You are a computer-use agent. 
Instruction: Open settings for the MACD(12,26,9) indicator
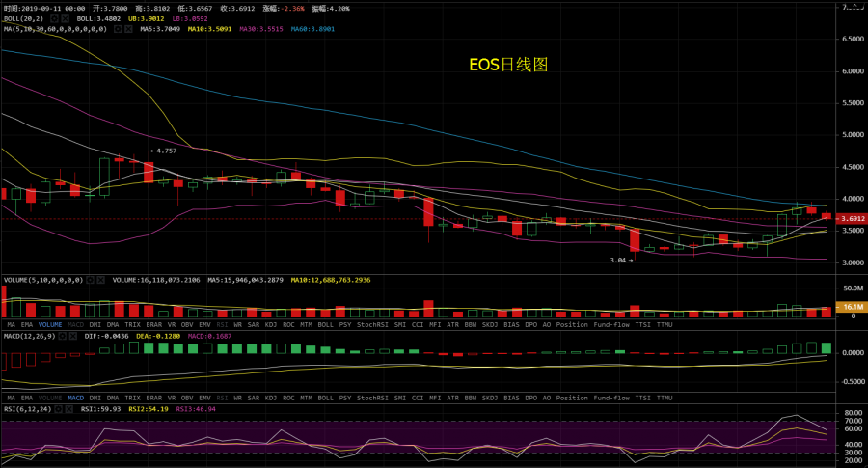[x=63, y=336]
